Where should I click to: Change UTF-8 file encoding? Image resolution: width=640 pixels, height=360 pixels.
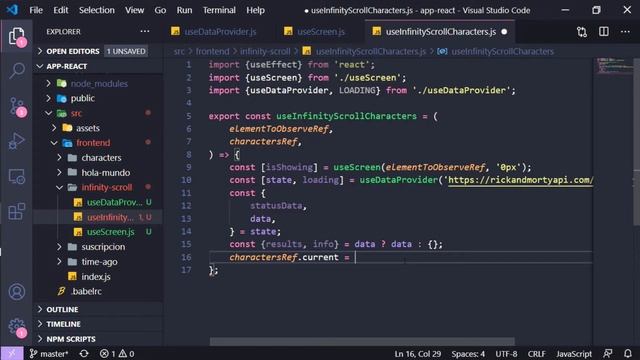(x=506, y=353)
